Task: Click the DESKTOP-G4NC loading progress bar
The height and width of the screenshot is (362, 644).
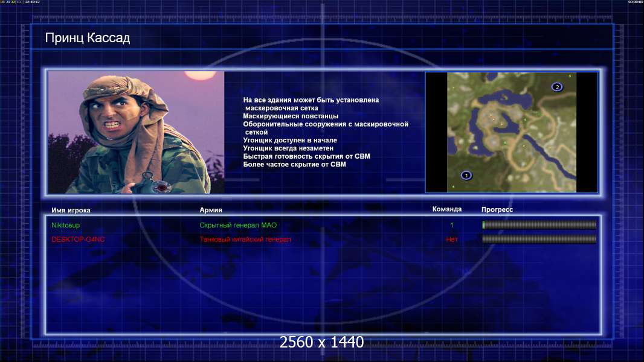Action: coord(539,239)
